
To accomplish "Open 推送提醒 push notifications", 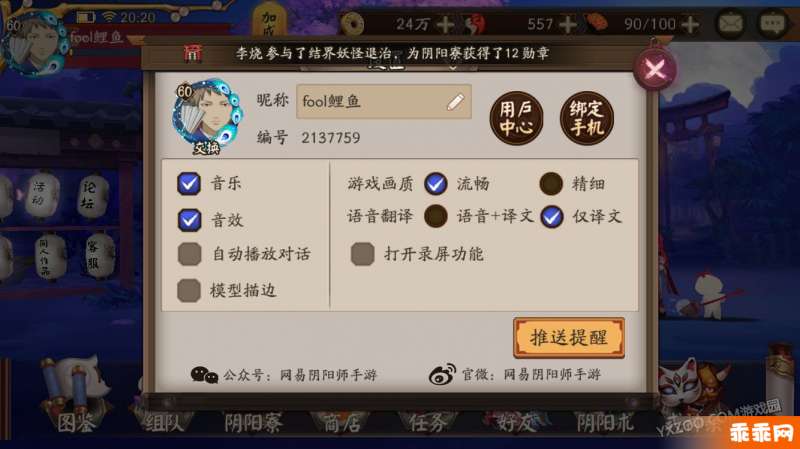I will coord(569,338).
